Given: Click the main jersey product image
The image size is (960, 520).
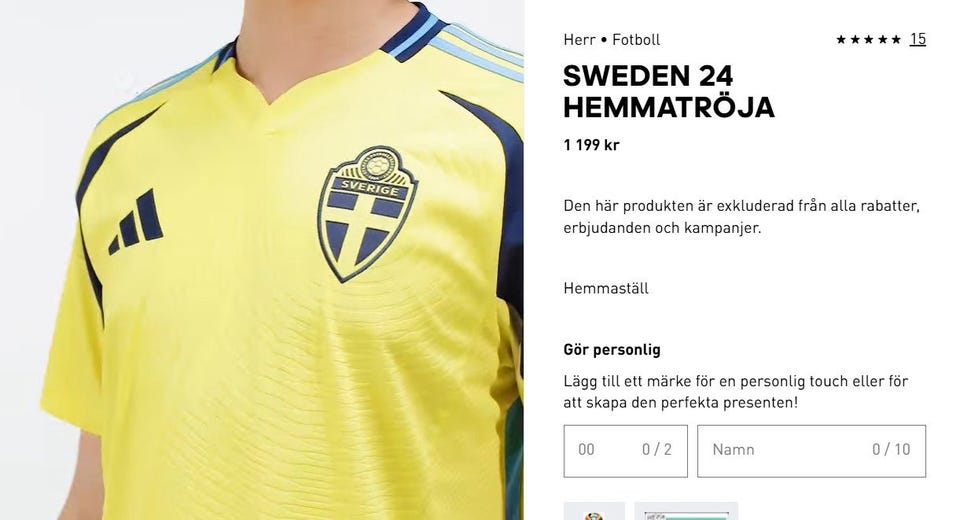Looking at the screenshot, I should (x=262, y=260).
